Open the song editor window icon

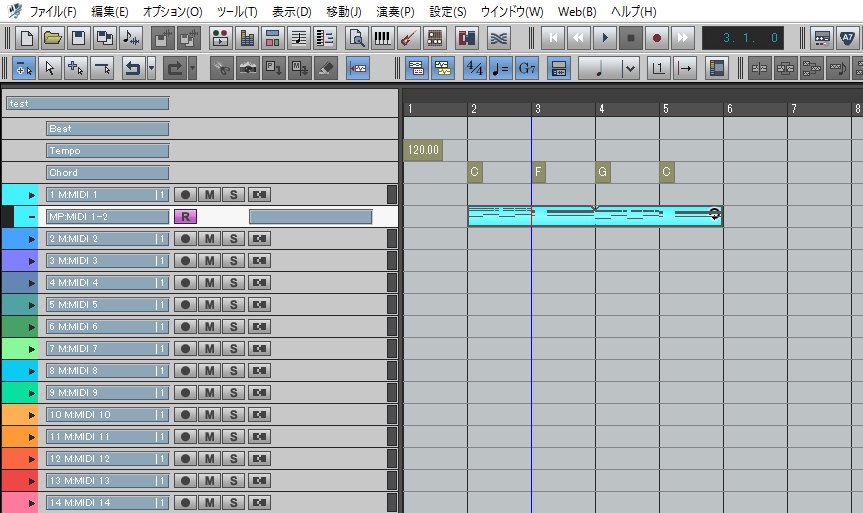(x=220, y=38)
